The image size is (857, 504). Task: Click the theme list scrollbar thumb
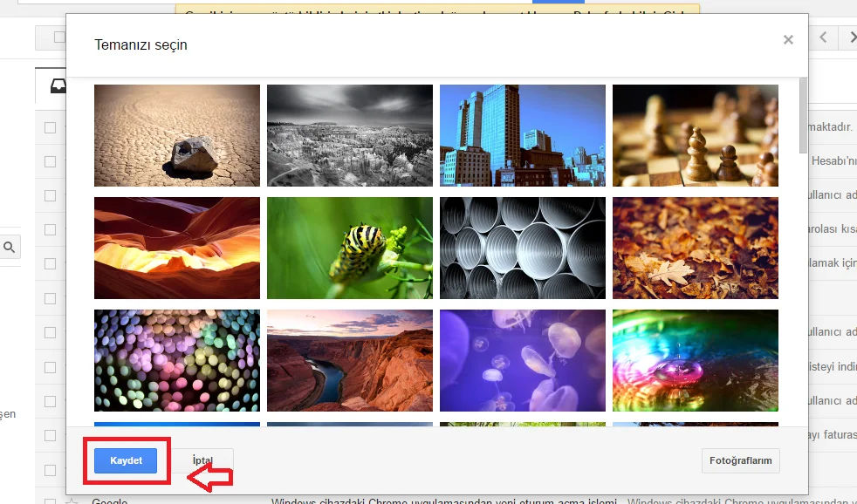coord(803,113)
